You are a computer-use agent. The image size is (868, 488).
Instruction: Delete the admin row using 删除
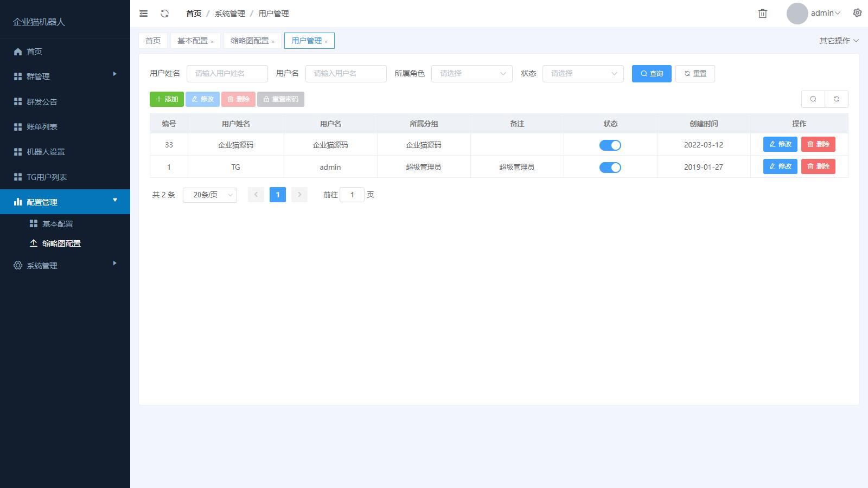(x=818, y=166)
